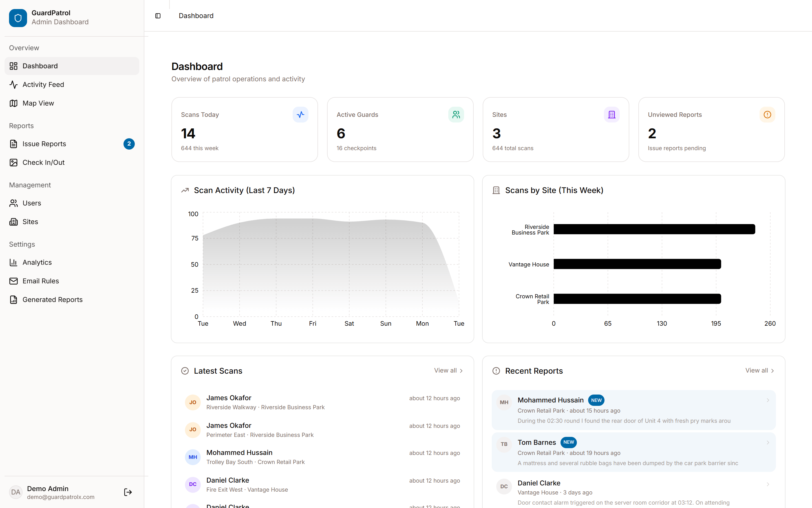
Task: Click the Crown Retail Park bar
Action: click(x=637, y=299)
